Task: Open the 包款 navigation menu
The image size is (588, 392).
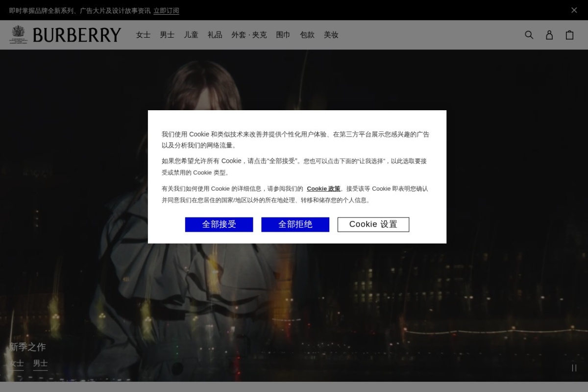Action: coord(307,35)
